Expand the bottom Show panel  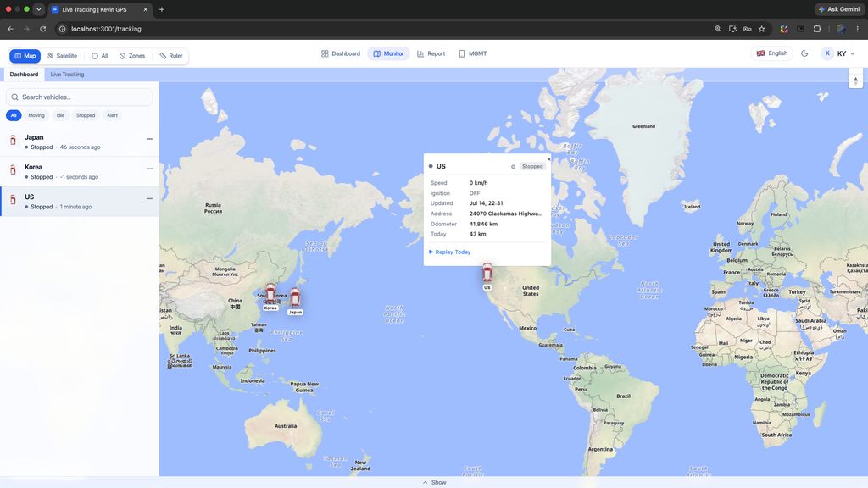tap(434, 482)
